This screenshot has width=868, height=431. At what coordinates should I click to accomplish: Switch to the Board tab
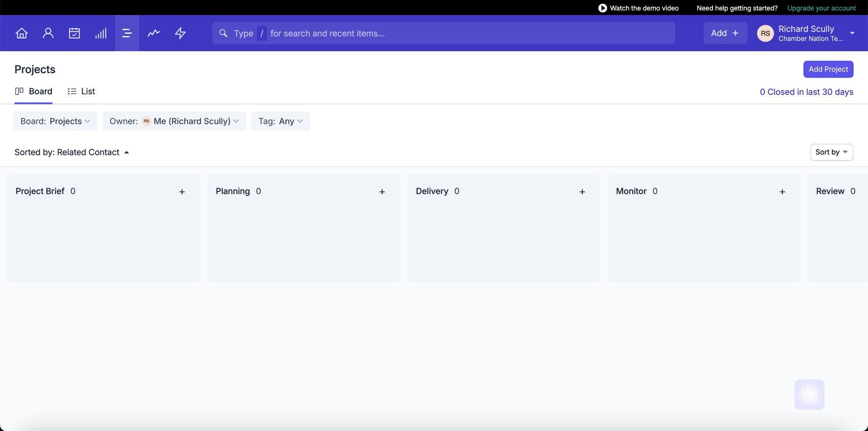coord(33,91)
